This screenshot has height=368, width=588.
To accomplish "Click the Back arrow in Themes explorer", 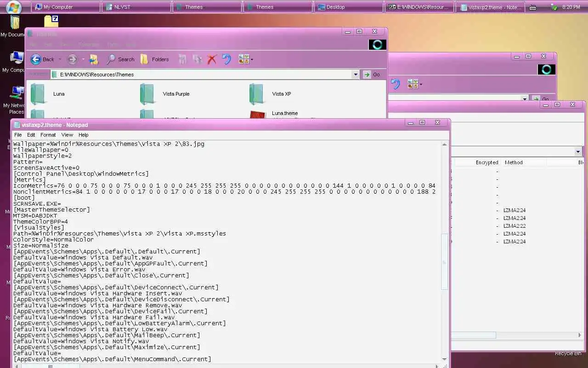I will 36,59.
